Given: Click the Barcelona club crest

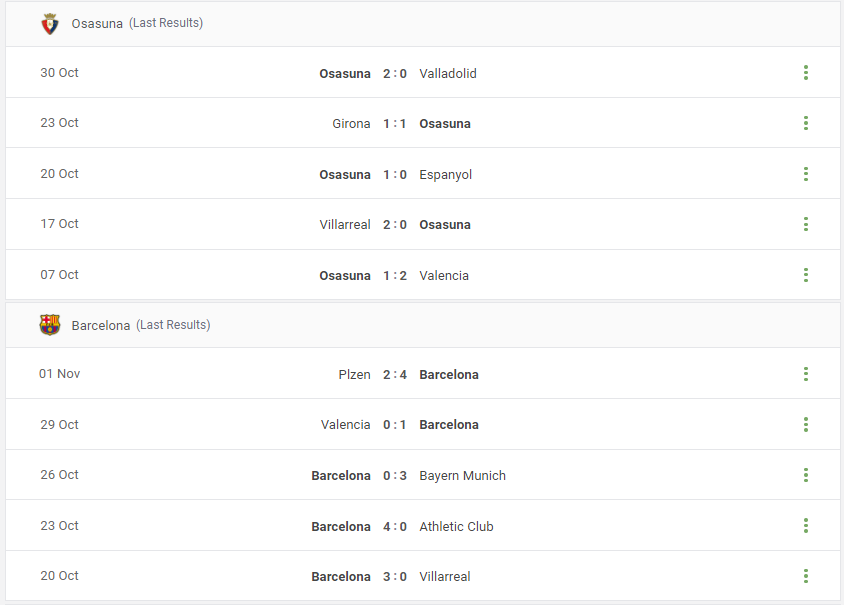Looking at the screenshot, I should pyautogui.click(x=50, y=325).
